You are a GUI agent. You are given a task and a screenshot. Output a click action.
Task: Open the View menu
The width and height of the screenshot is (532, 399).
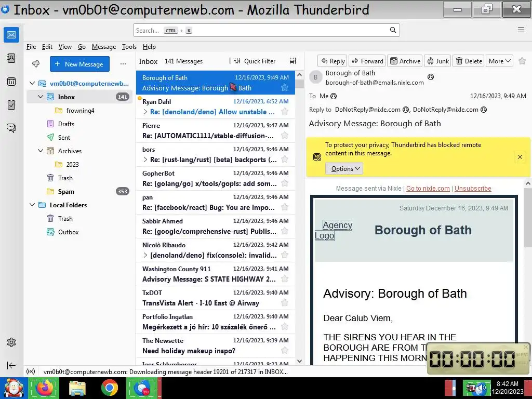click(65, 47)
